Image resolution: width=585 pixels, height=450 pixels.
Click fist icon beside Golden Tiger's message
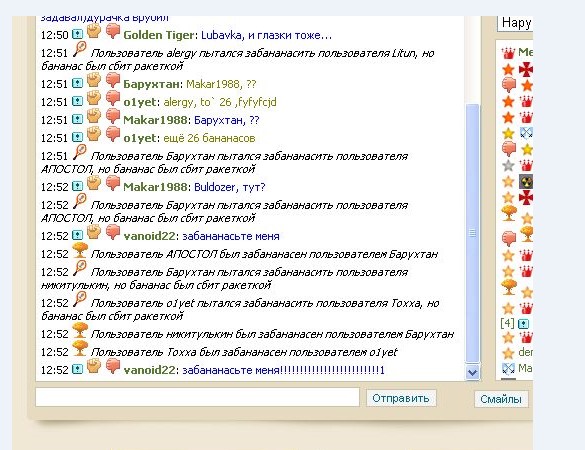point(94,31)
